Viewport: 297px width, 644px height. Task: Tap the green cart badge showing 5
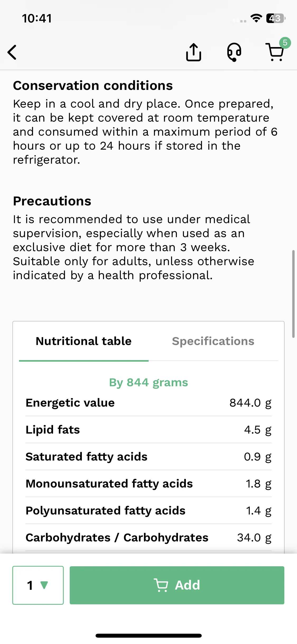pyautogui.click(x=285, y=43)
